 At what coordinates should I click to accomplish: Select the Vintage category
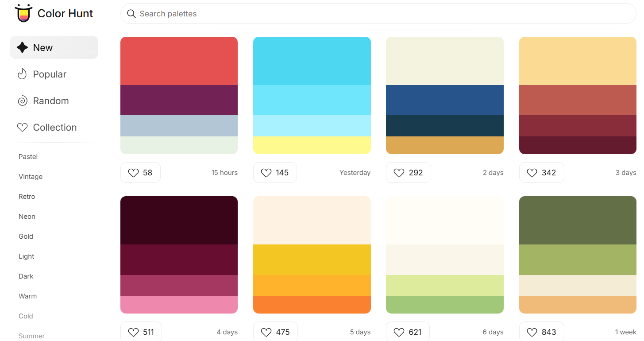click(x=31, y=177)
